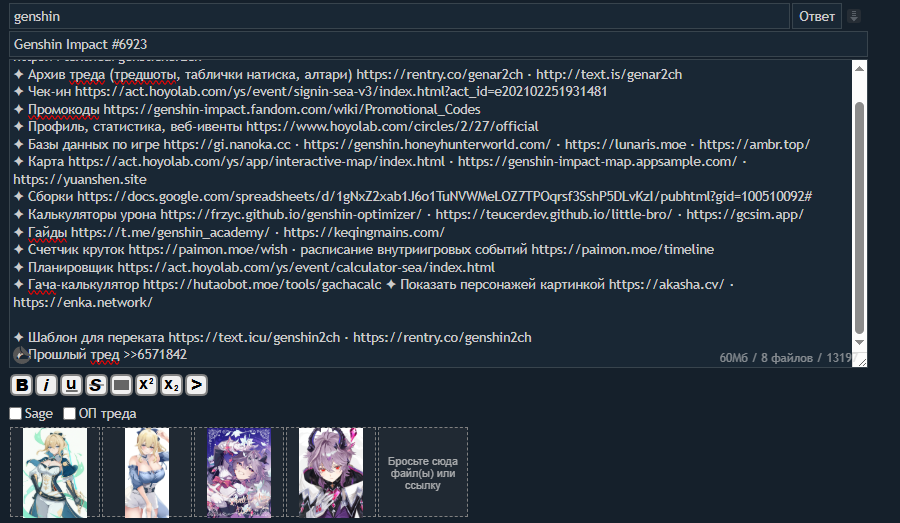Select the purple-haired horned character thumbnail
Viewport: 900px width, 523px height.
331,472
